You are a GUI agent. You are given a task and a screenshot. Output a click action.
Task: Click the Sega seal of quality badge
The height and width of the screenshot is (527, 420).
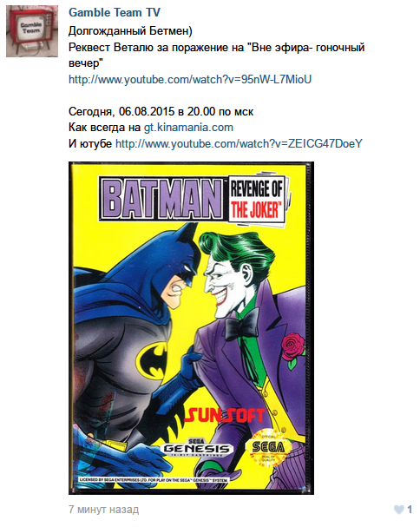pyautogui.click(x=268, y=447)
